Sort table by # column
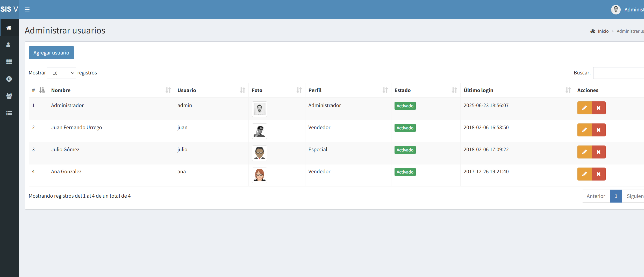644x277 pixels. (38, 90)
